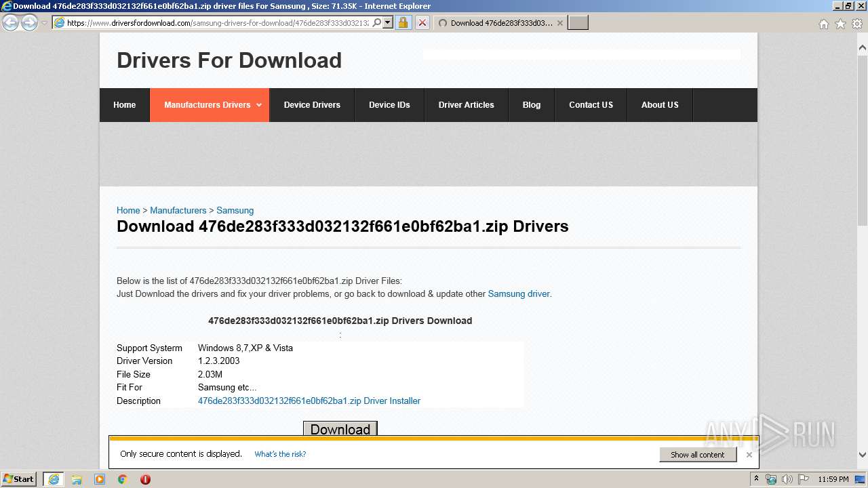
Task: Click the search magnifier in address bar
Action: click(x=377, y=22)
